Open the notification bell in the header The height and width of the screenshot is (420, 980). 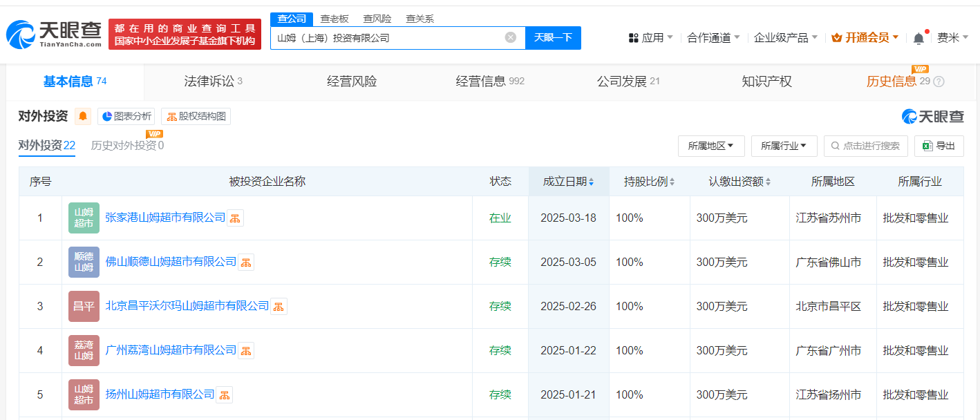[x=918, y=38]
